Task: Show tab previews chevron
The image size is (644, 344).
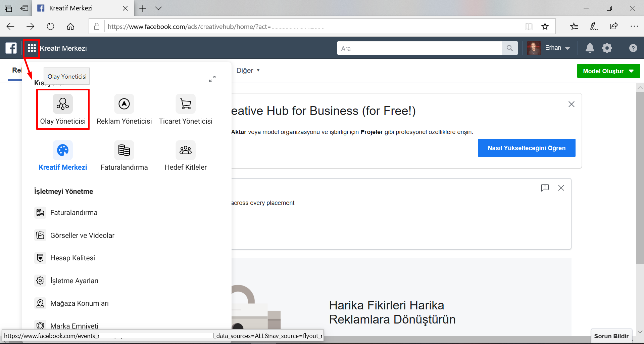Action: click(x=158, y=8)
